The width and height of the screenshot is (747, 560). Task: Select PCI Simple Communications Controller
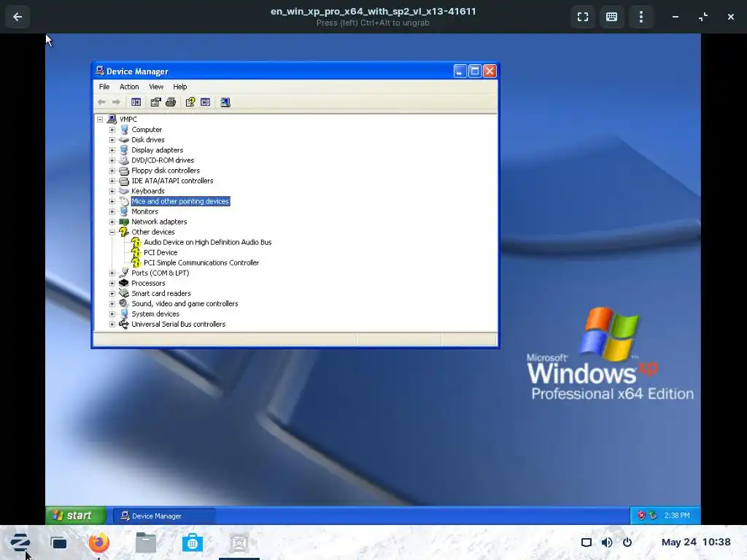pos(201,262)
